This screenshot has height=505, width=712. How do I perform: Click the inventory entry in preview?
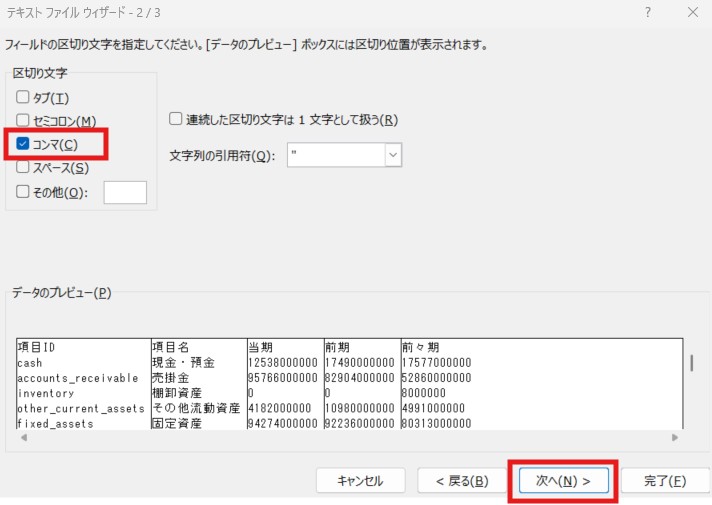pyautogui.click(x=45, y=393)
